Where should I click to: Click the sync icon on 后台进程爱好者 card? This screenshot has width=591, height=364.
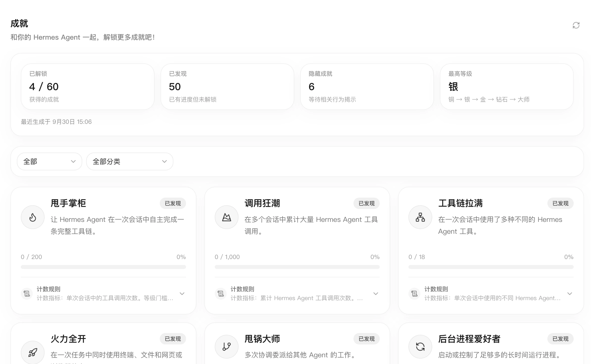click(x=420, y=346)
